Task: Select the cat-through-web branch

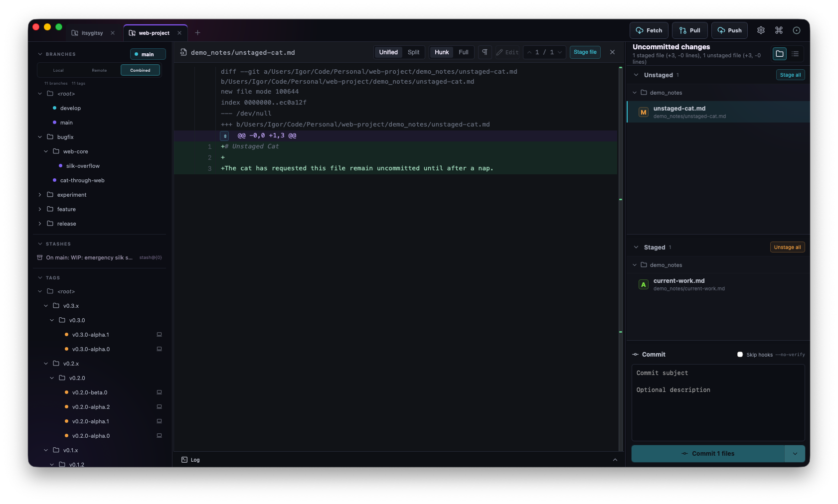Action: click(82, 180)
